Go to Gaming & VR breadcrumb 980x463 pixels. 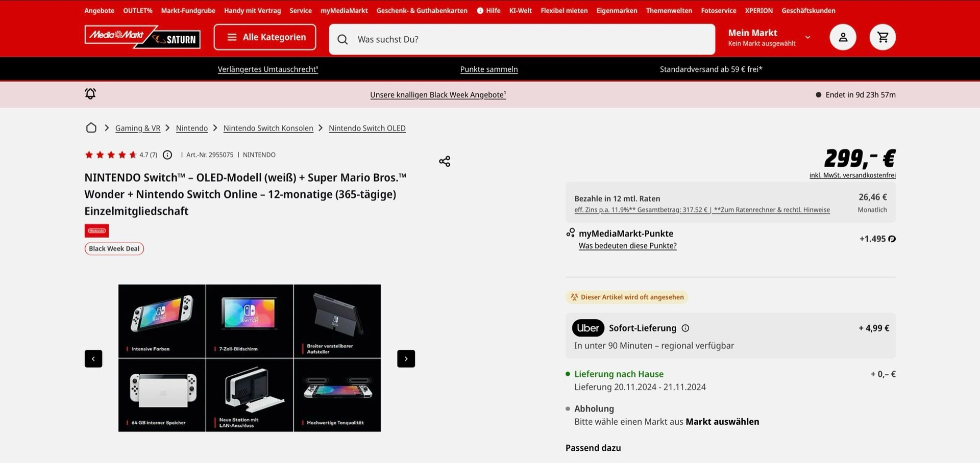(138, 128)
